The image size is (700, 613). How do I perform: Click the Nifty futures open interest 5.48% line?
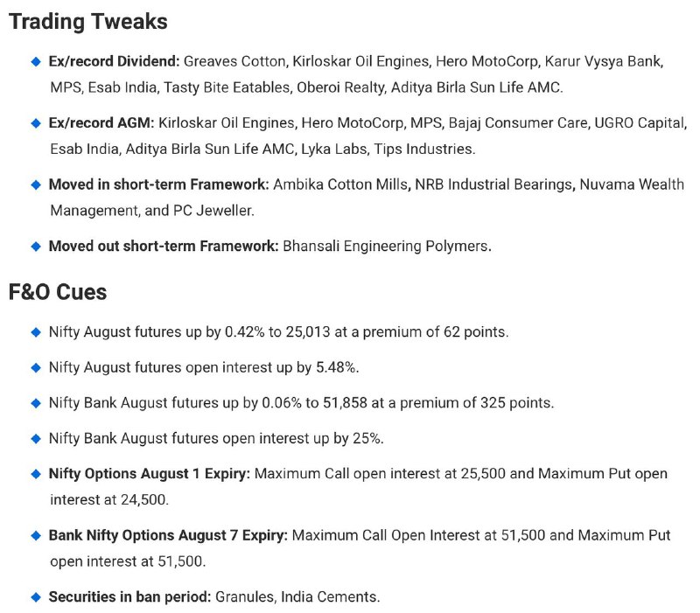point(204,367)
